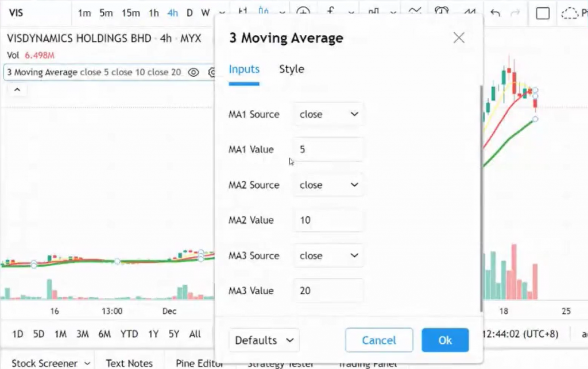Click the Cancel button
The height and width of the screenshot is (369, 588).
coord(379,340)
